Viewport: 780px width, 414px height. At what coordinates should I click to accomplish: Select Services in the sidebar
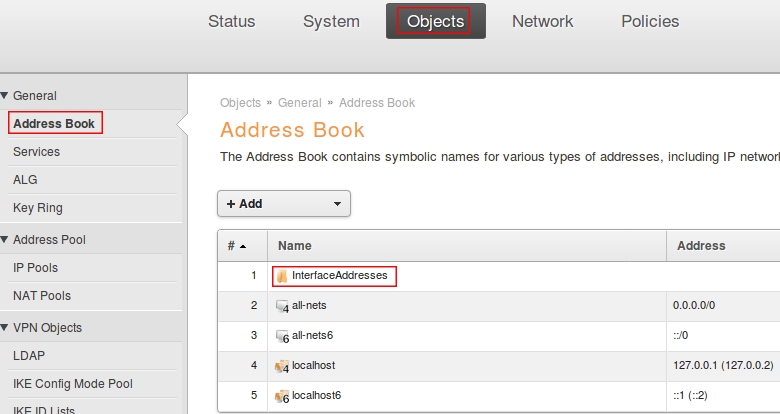[36, 152]
